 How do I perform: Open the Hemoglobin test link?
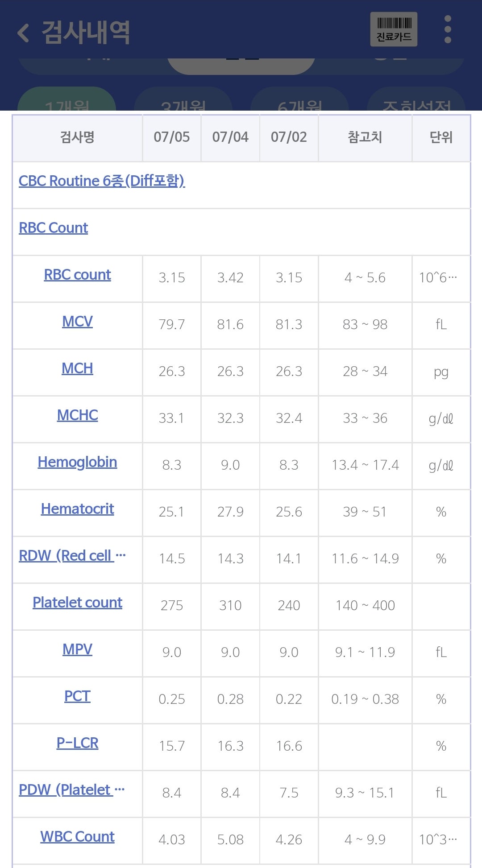click(77, 462)
